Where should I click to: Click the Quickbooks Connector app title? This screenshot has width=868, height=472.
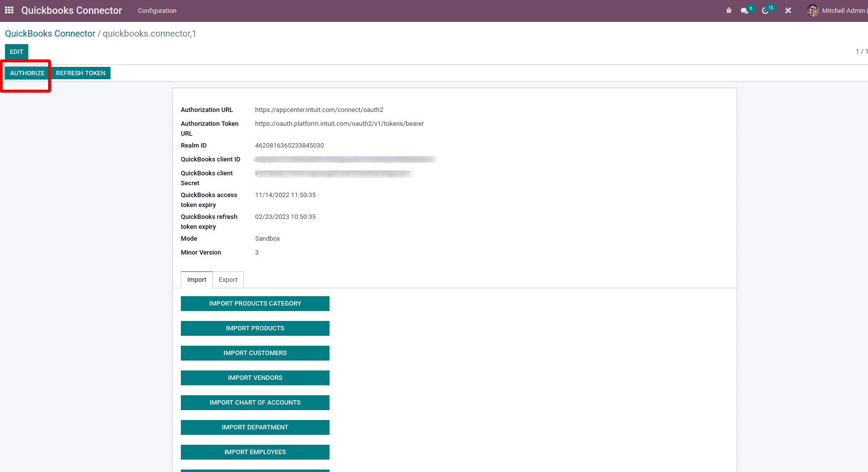(x=71, y=10)
